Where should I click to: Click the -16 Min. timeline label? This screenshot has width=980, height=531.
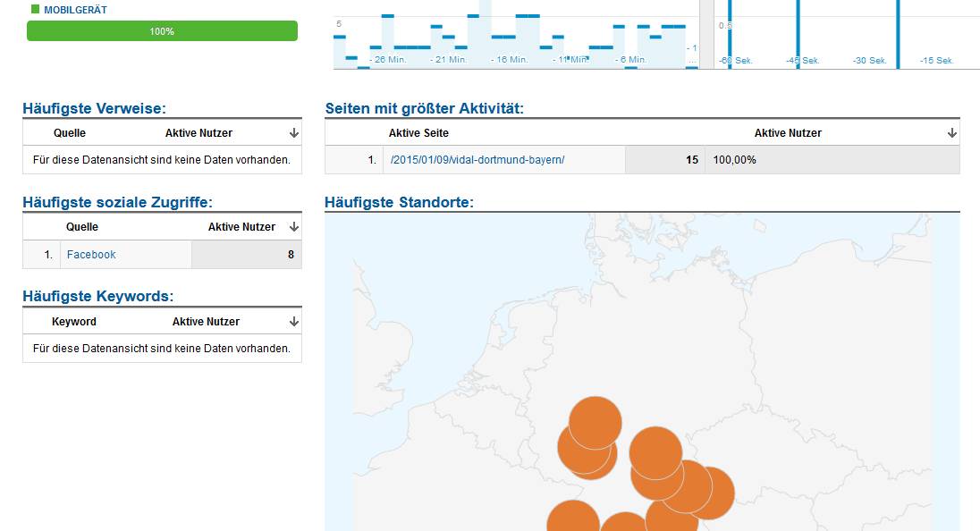pos(510,60)
